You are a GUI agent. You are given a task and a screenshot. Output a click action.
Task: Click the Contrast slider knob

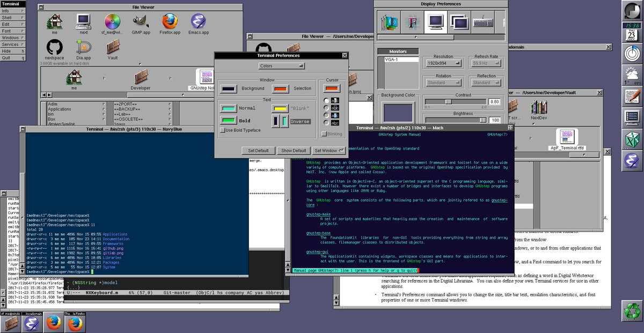coord(448,101)
